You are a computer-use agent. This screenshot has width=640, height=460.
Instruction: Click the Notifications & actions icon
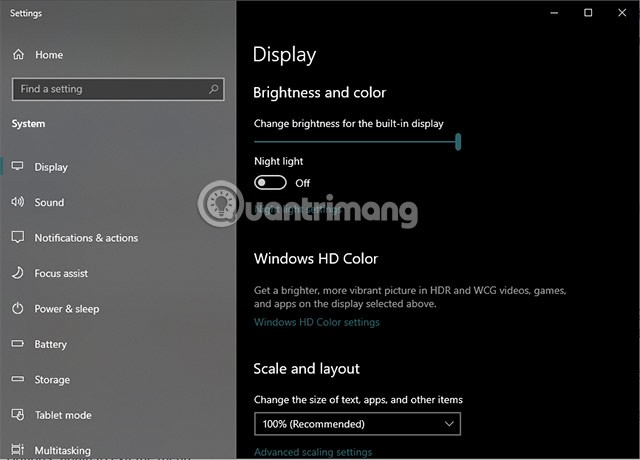coord(18,238)
